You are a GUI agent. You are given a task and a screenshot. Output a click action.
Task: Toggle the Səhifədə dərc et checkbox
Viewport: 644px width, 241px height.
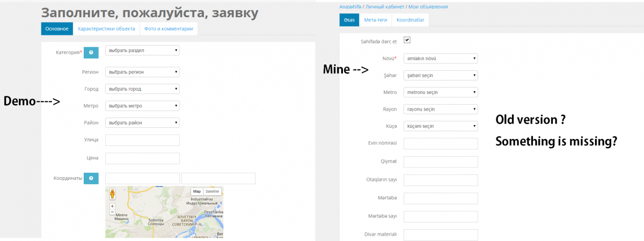407,40
